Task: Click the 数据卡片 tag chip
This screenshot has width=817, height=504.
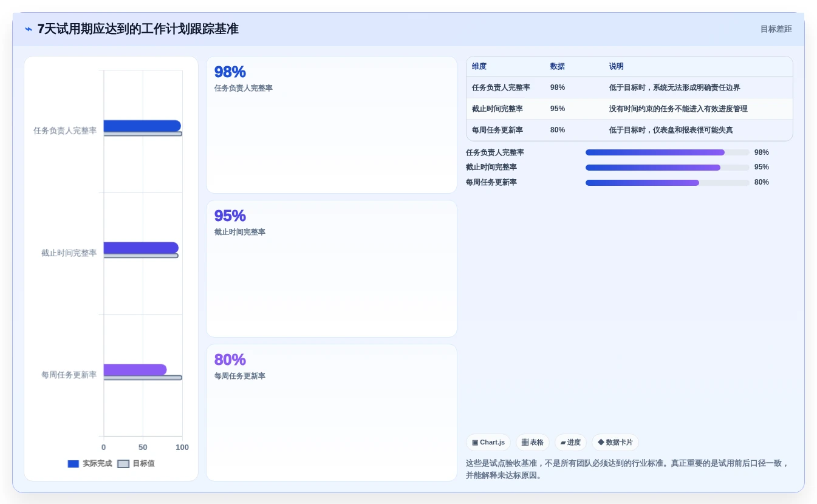Action: point(615,442)
